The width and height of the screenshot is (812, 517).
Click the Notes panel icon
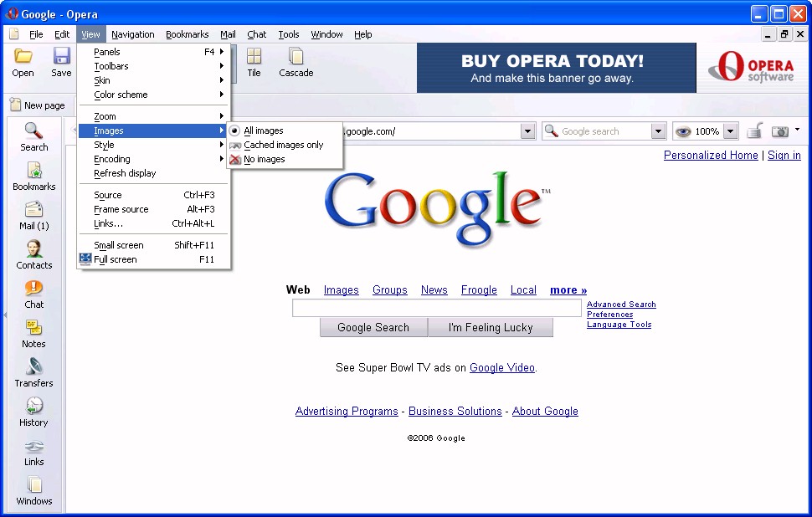pyautogui.click(x=33, y=332)
